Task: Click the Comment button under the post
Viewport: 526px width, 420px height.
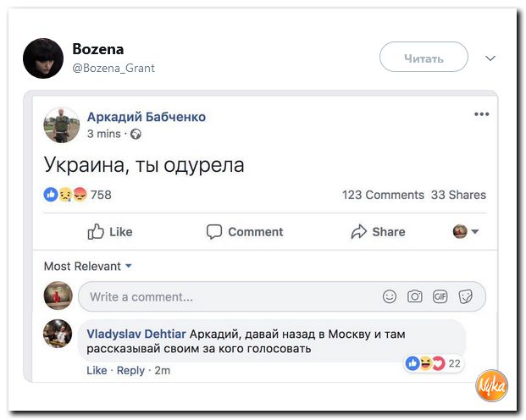Action: [x=246, y=232]
